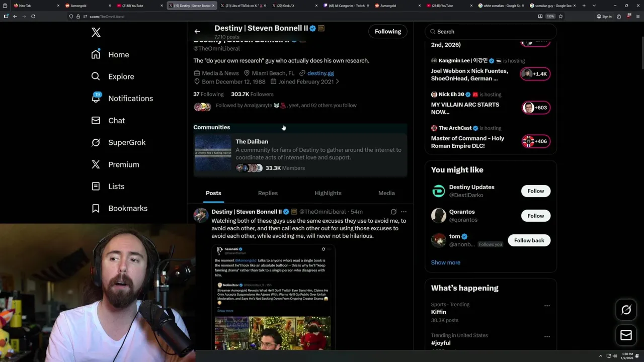Open followed by Amalgamyte and others link
644x362 pixels.
tap(286, 106)
